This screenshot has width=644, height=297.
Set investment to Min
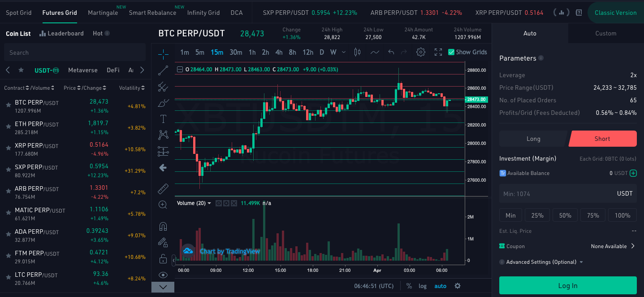(510, 215)
